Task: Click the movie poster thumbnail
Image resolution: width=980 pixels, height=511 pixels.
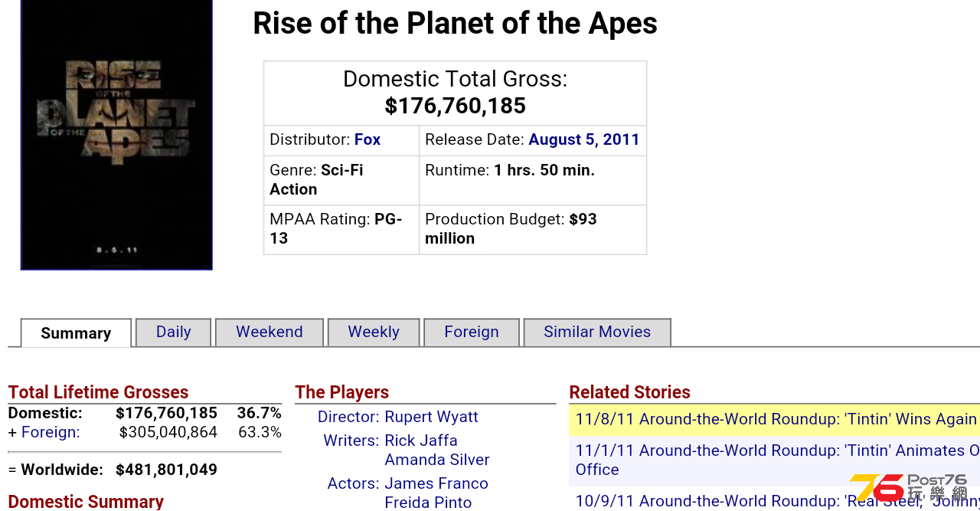Action: (116, 134)
